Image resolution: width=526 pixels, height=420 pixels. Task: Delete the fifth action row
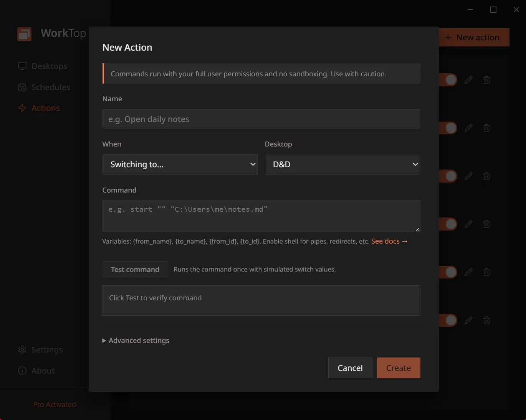pyautogui.click(x=486, y=272)
